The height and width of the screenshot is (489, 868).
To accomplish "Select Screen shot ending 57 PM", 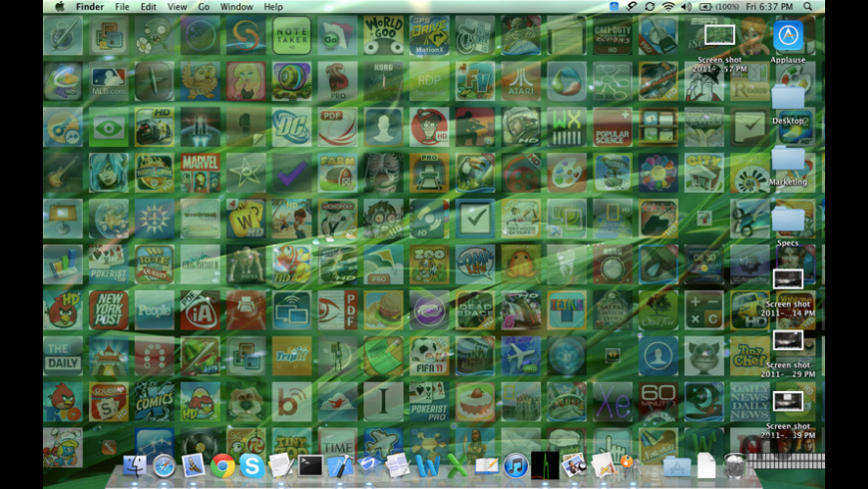I will [719, 36].
